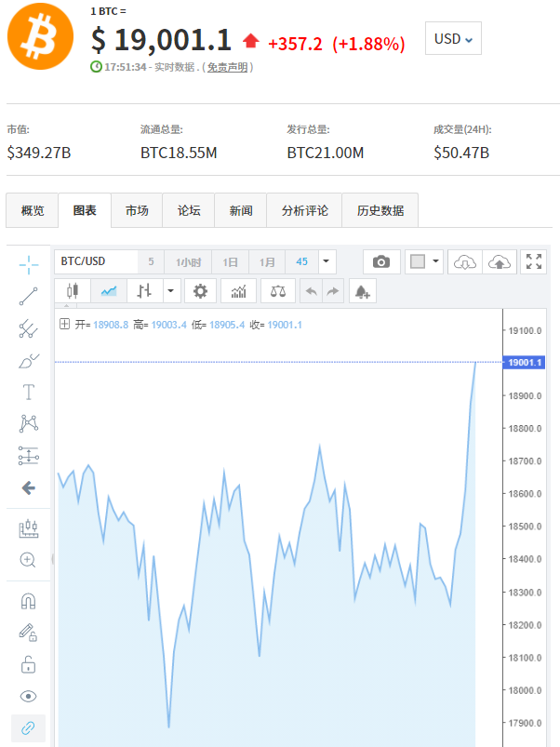Expand the time interval dropdown arrow
Screen dimensions: 560x747
[327, 261]
